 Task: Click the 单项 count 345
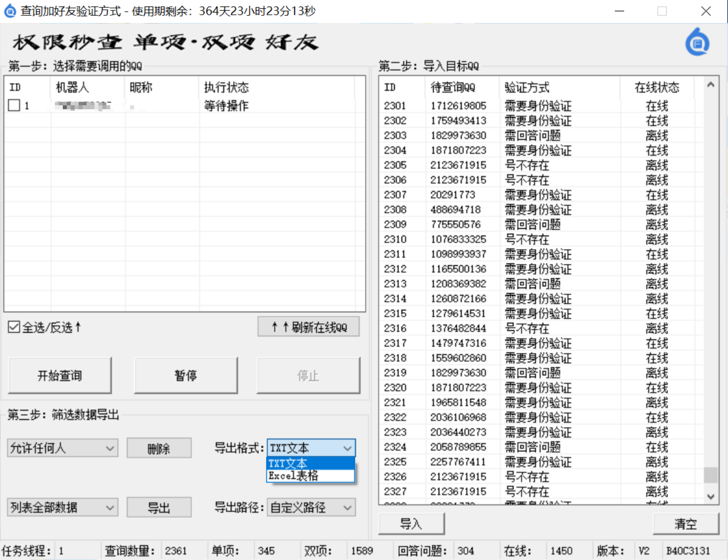click(x=266, y=551)
